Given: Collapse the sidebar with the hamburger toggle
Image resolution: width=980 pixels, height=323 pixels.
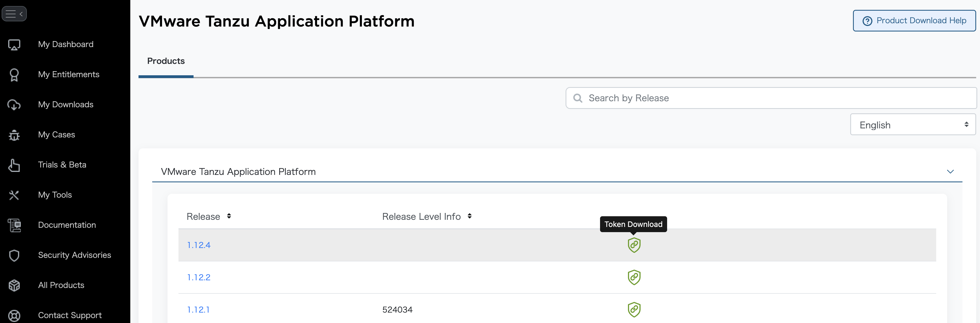Looking at the screenshot, I should coord(14,14).
